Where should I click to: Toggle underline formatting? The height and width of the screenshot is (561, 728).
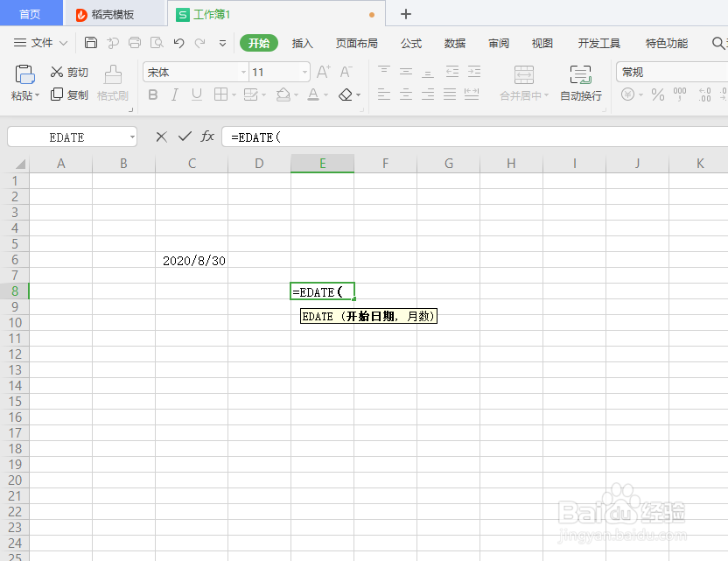pyautogui.click(x=195, y=95)
